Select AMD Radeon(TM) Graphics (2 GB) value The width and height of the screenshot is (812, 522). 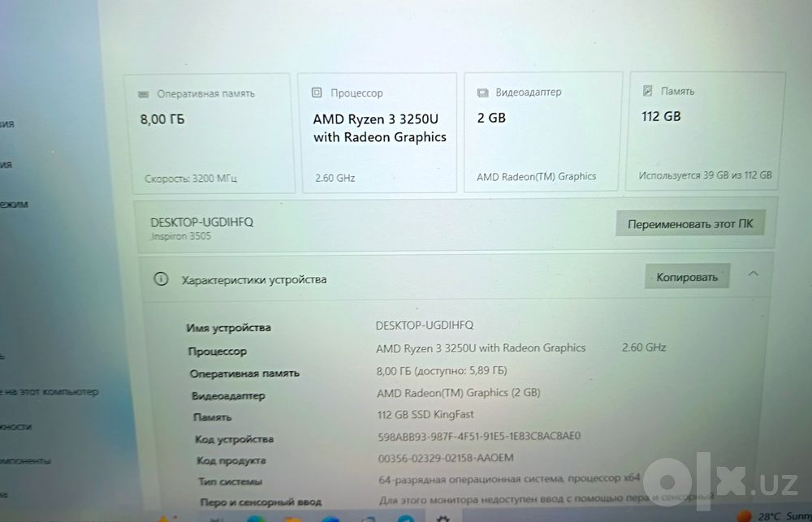click(x=458, y=393)
